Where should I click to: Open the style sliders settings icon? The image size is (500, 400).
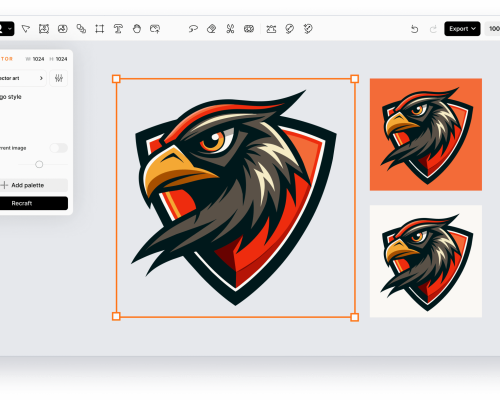point(59,78)
